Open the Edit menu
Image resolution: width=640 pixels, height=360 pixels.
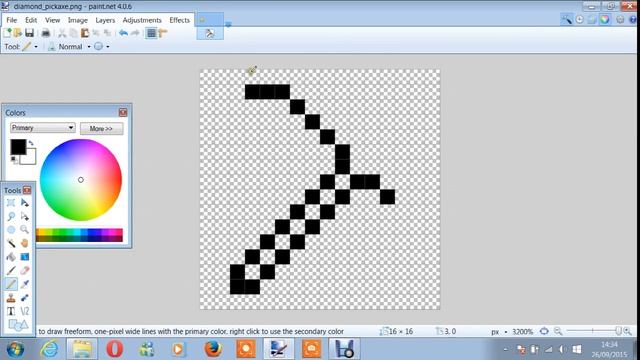[x=31, y=20]
